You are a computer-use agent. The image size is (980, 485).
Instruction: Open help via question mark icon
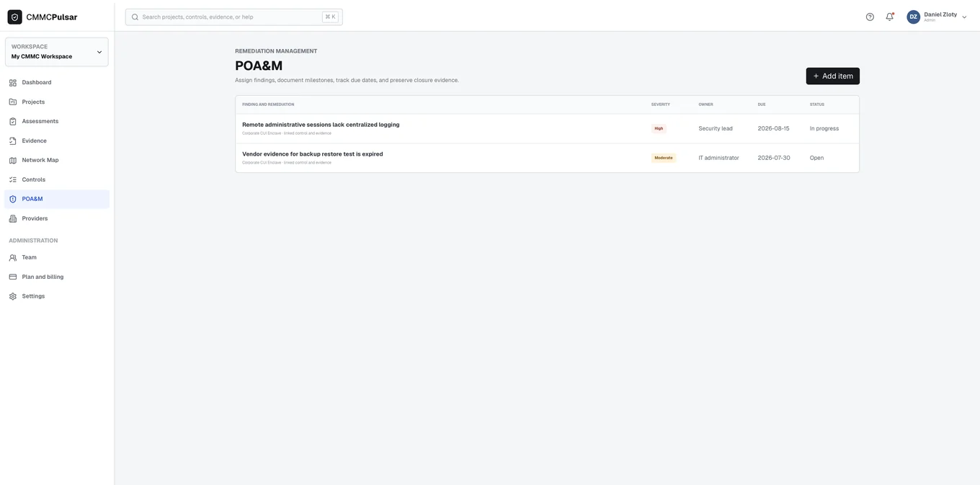(870, 17)
